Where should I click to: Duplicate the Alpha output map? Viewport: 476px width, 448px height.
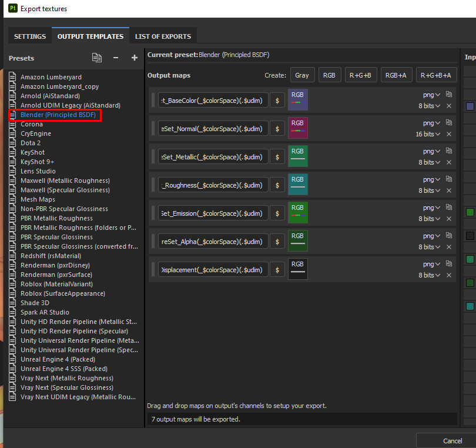click(x=449, y=236)
